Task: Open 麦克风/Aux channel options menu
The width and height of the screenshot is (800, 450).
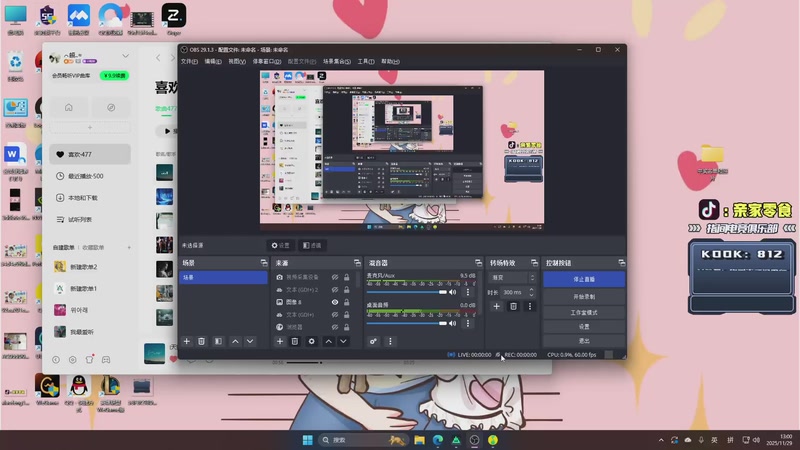Action: [468, 292]
